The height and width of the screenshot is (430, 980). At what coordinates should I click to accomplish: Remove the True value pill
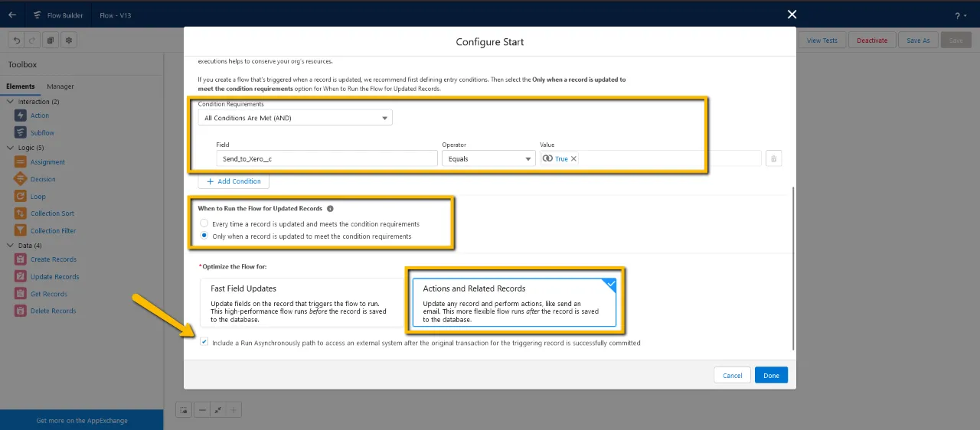573,158
